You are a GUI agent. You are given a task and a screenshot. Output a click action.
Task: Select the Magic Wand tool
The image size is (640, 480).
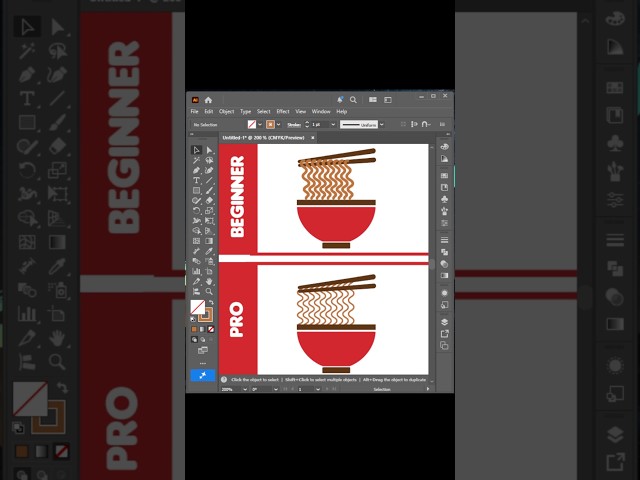[x=196, y=160]
